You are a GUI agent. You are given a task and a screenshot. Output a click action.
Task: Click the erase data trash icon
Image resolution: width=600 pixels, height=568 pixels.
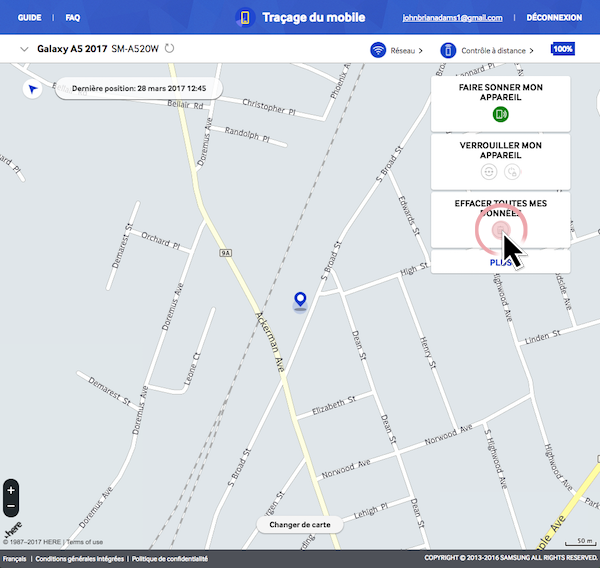[x=501, y=230]
